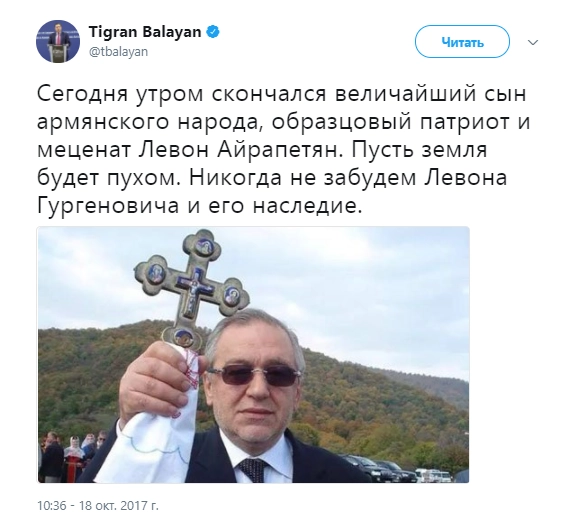The height and width of the screenshot is (523, 569).
Task: Follow the account with the Читать button
Action: coord(462,42)
